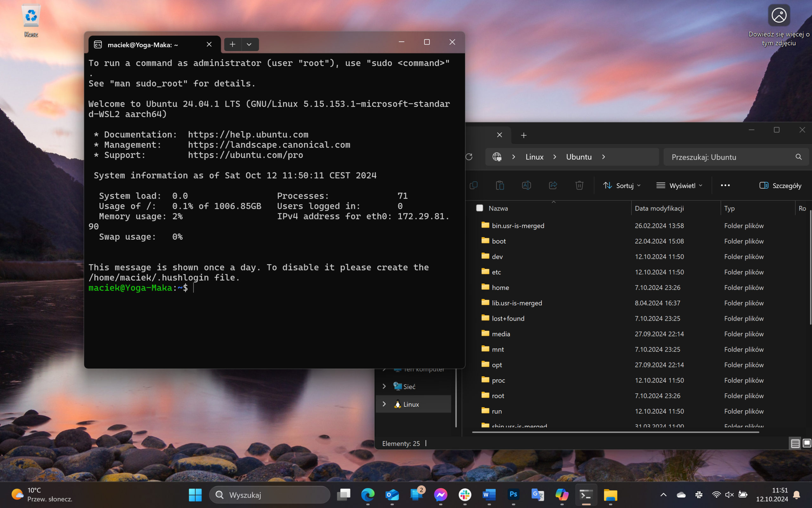
Task: Select the root folder
Action: pos(498,396)
